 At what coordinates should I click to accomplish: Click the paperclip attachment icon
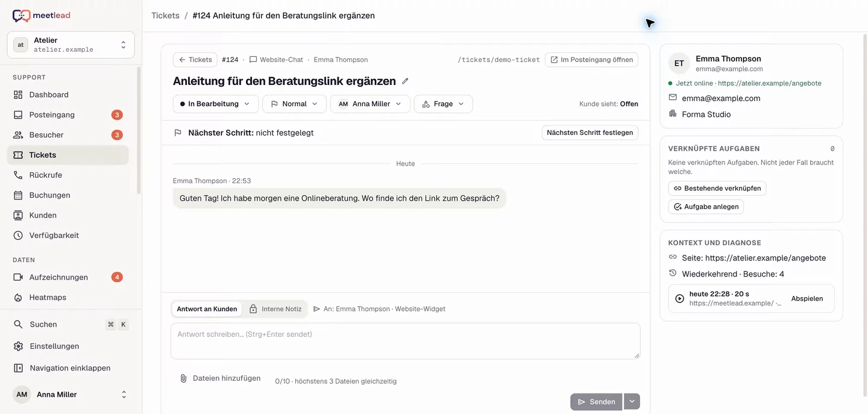tap(183, 378)
